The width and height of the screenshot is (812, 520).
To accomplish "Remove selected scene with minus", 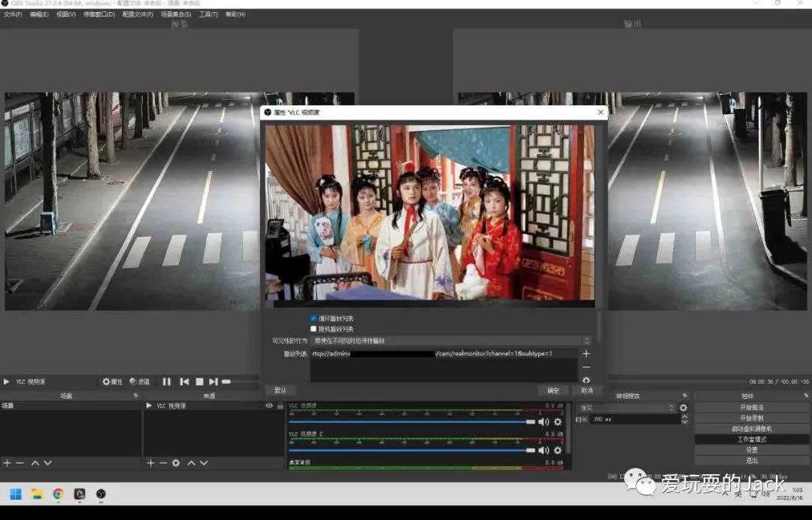I will tap(20, 463).
